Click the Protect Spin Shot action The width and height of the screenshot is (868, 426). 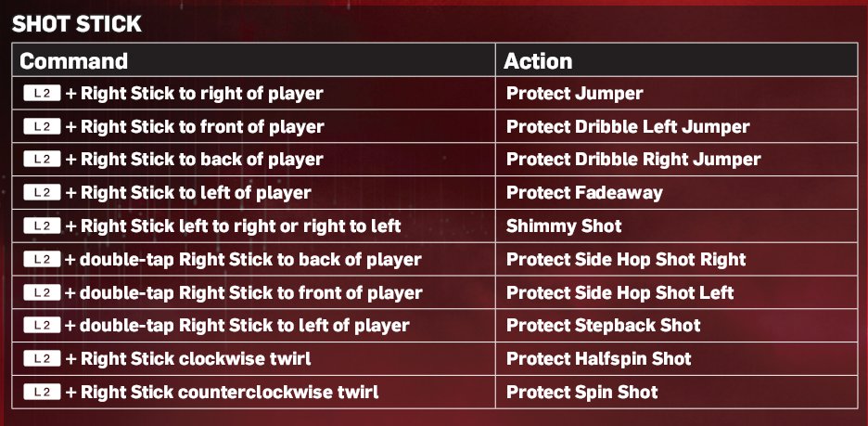click(x=582, y=393)
